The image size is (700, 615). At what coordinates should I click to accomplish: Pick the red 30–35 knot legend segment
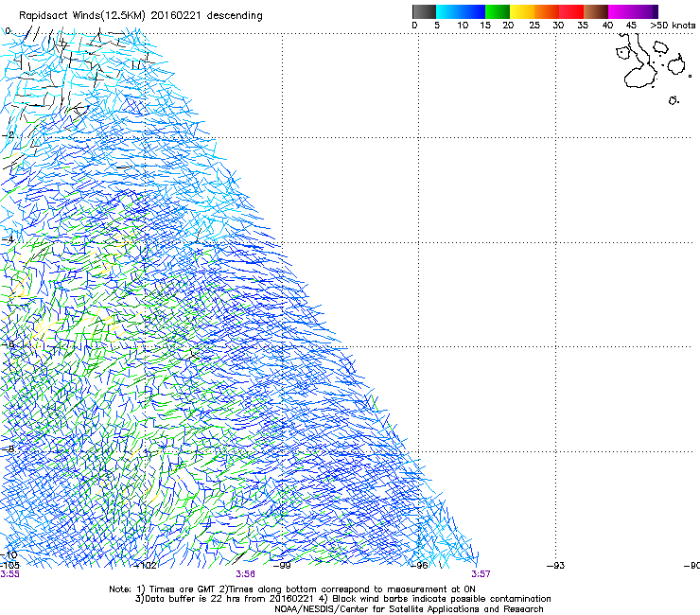click(x=571, y=11)
